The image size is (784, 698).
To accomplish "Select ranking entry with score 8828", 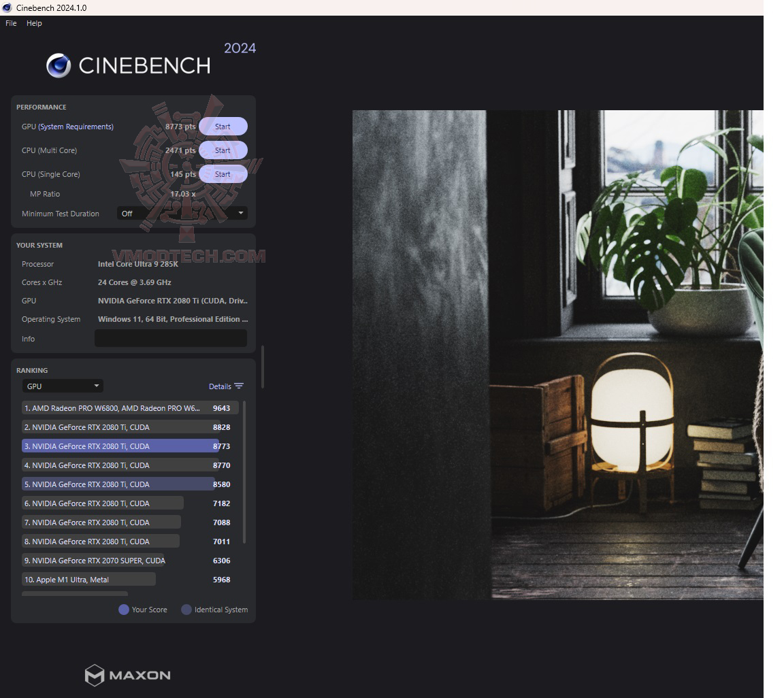I will (x=129, y=427).
